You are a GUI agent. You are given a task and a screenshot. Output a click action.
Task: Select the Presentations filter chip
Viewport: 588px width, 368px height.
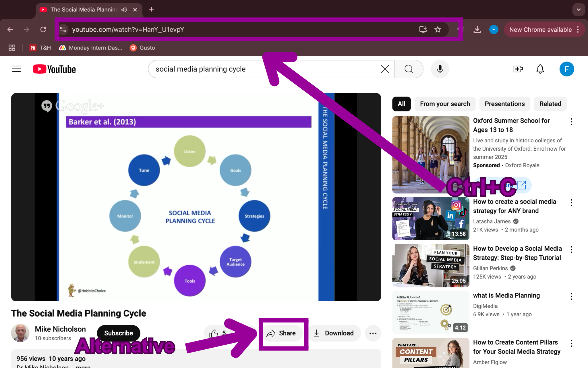tap(505, 104)
